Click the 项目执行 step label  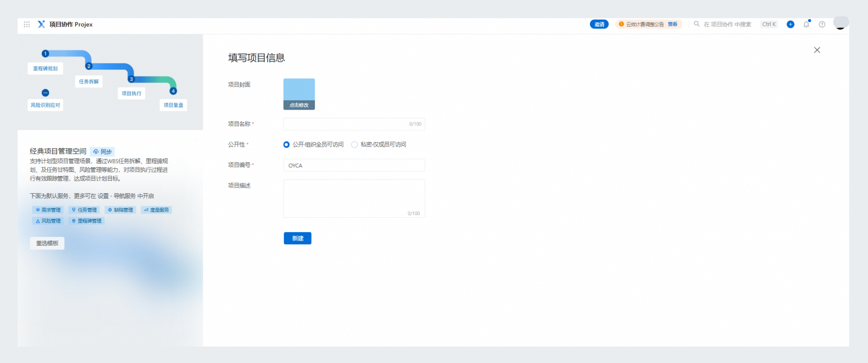click(x=131, y=93)
